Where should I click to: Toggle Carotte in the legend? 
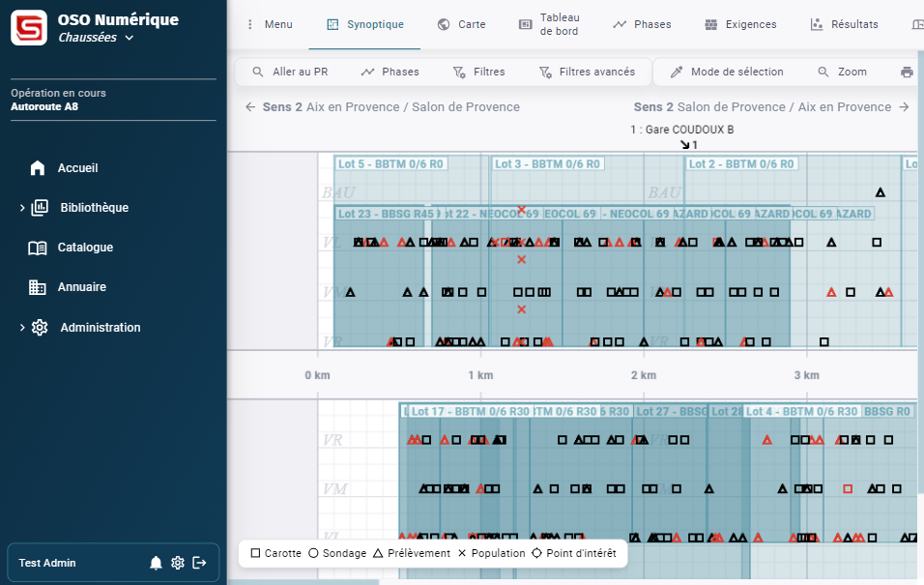pos(276,553)
